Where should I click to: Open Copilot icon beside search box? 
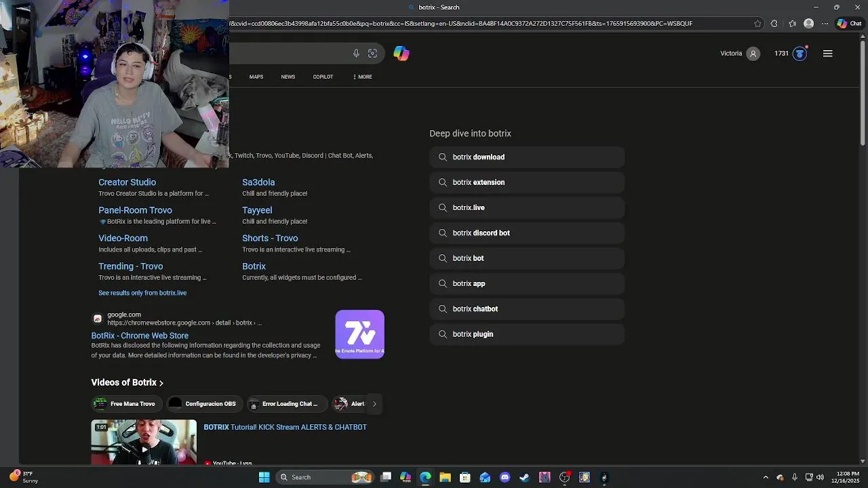[x=401, y=54]
